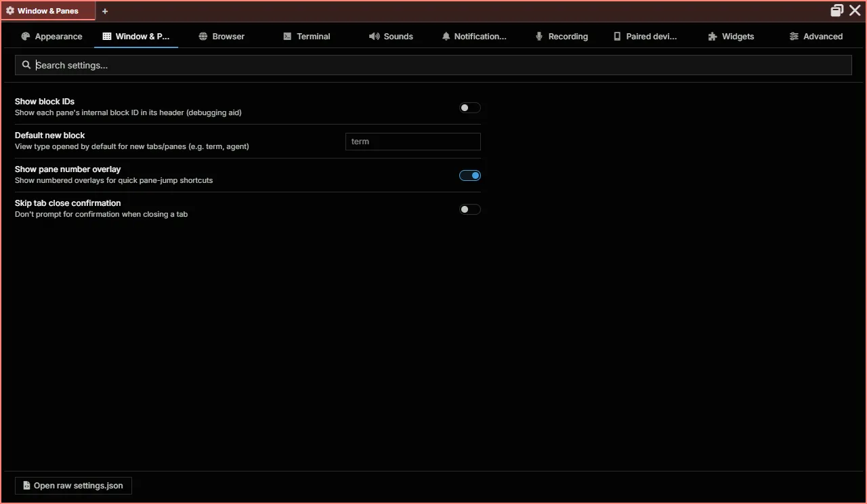Click the Default new block input field

point(413,142)
